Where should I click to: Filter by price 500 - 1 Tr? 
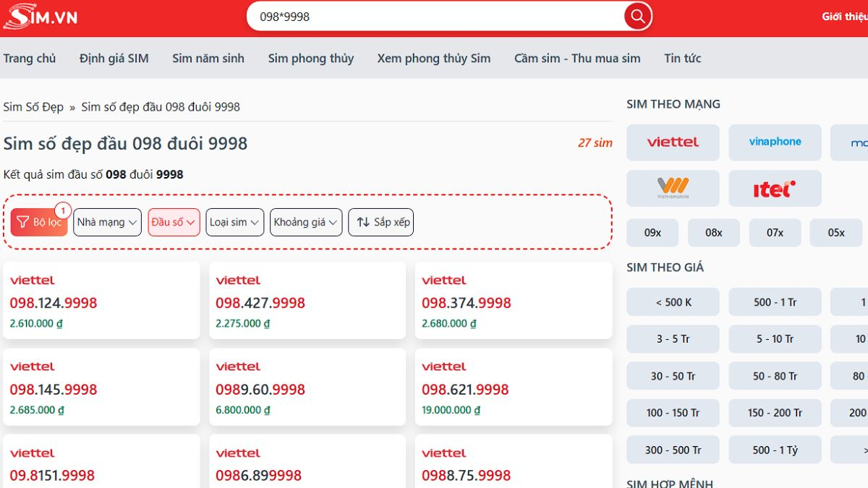(775, 302)
